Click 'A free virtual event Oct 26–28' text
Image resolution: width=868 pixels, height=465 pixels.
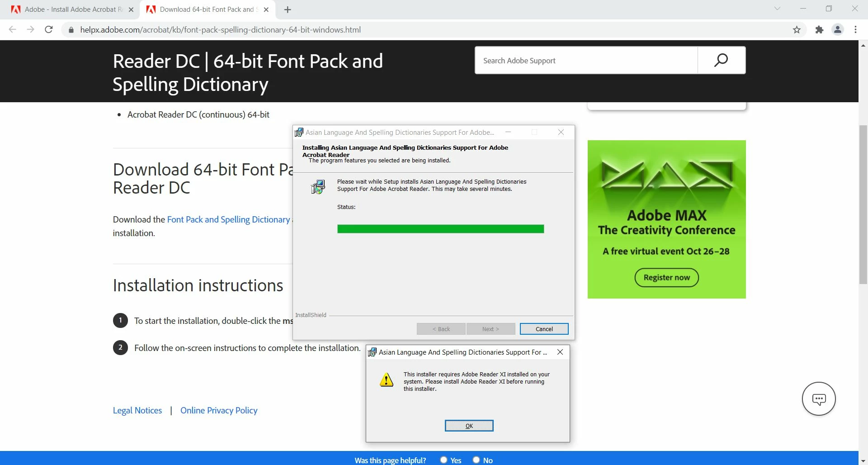click(x=666, y=251)
